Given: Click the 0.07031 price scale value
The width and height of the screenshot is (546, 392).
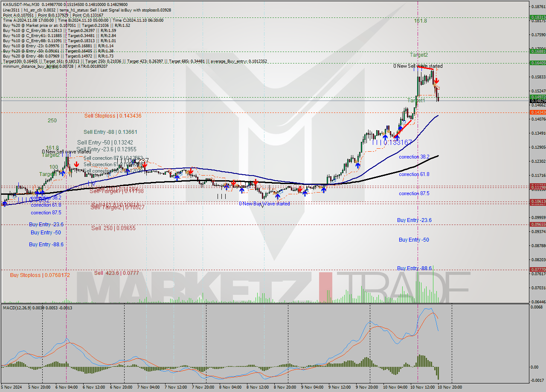Looking at the screenshot, I should 538,288.
